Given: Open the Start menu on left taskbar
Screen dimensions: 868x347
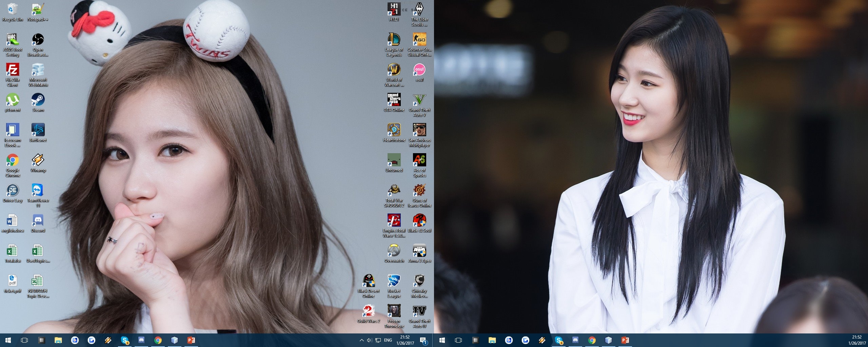Looking at the screenshot, I should [x=8, y=340].
